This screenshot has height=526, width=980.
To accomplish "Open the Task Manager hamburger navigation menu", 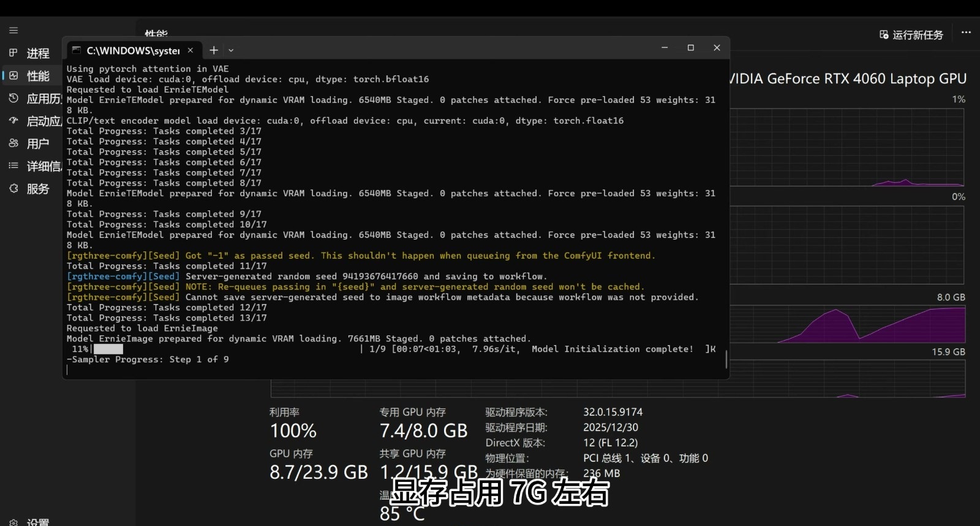I will (13, 30).
